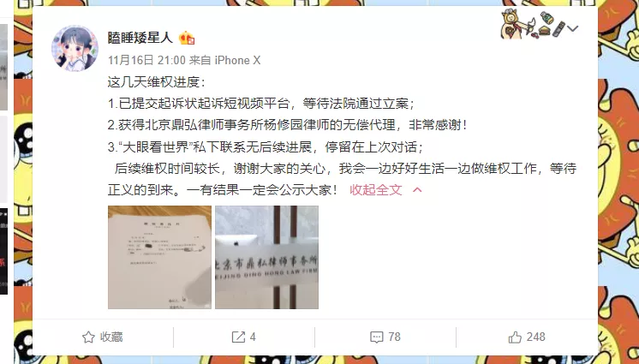
Task: Collapse post with 收起全文 link
Action: (x=376, y=190)
